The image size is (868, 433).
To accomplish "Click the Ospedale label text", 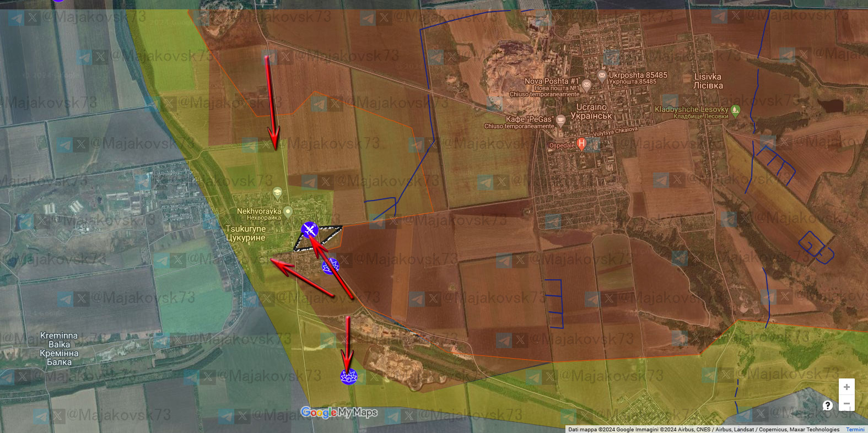I will coord(562,145).
